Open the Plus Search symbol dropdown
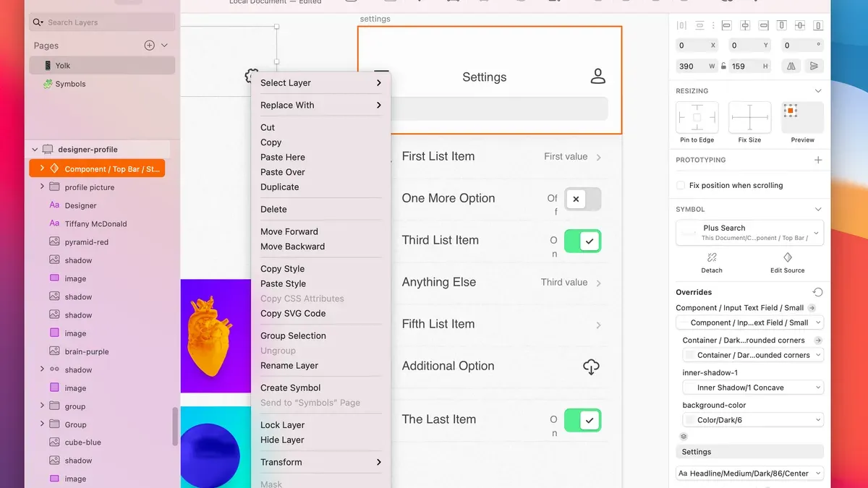Screen dimensions: 868x488 click(x=749, y=233)
